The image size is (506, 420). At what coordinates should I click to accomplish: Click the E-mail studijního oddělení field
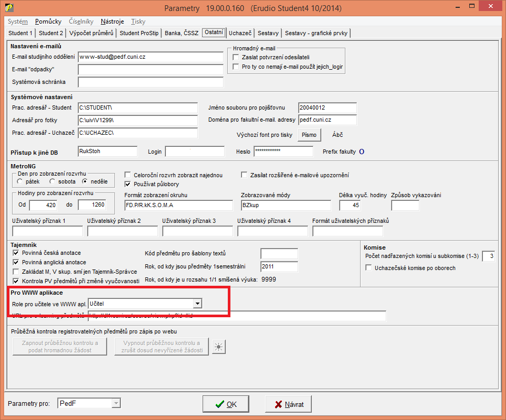(150, 57)
